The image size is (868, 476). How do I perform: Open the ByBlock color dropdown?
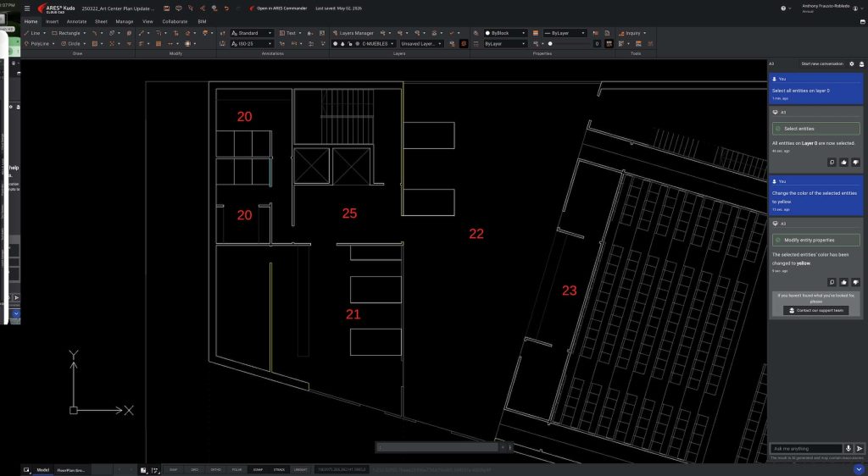505,33
